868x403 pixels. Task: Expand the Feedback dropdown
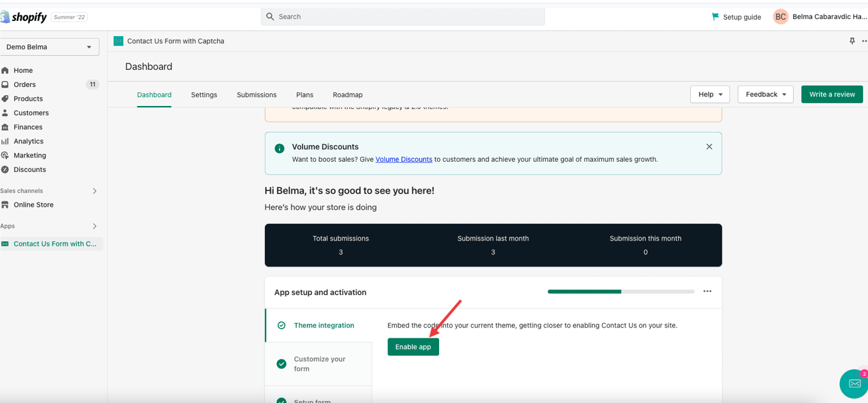(765, 94)
